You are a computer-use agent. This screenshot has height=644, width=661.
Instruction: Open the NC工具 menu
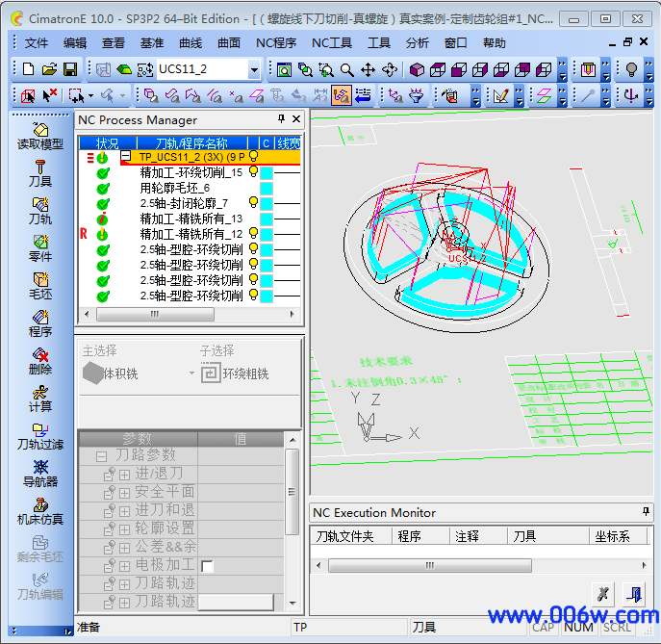(x=332, y=43)
